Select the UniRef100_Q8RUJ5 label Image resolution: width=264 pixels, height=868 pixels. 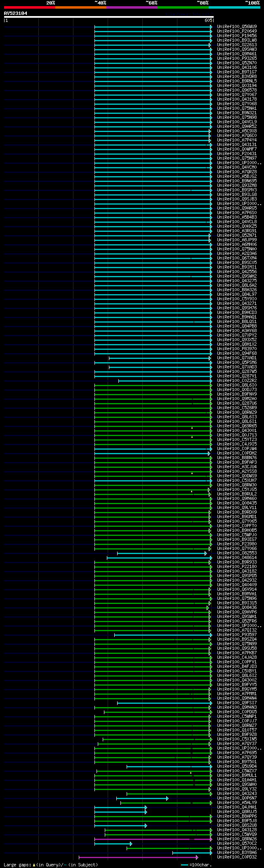pos(237,812)
